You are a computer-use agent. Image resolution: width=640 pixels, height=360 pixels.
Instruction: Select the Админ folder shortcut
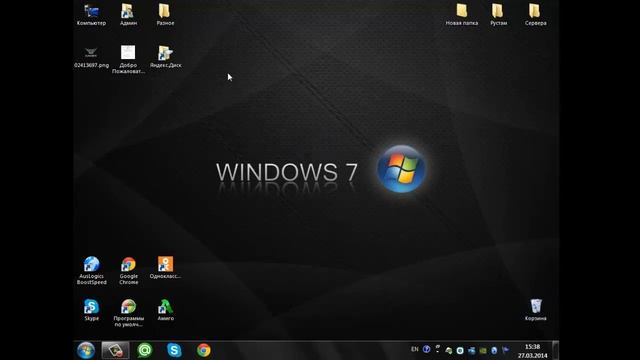[x=128, y=14]
